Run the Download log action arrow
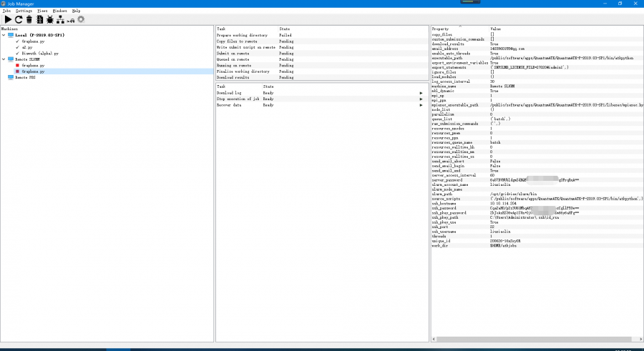 pyautogui.click(x=421, y=93)
